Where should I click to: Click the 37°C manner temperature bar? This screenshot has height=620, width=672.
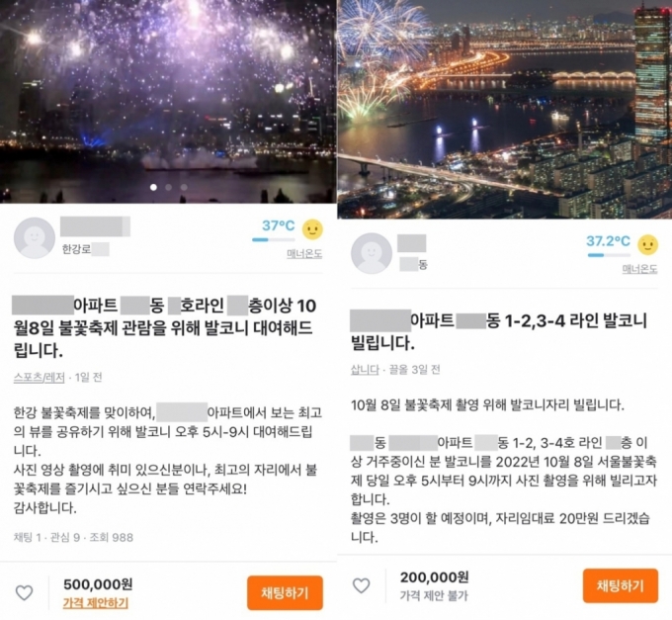274,239
